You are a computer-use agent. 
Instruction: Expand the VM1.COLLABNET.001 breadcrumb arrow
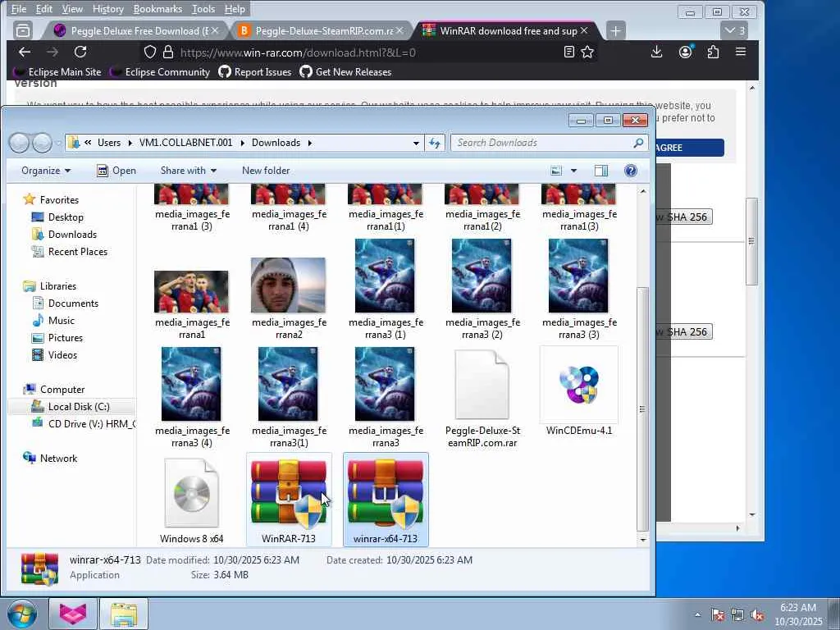pyautogui.click(x=242, y=143)
